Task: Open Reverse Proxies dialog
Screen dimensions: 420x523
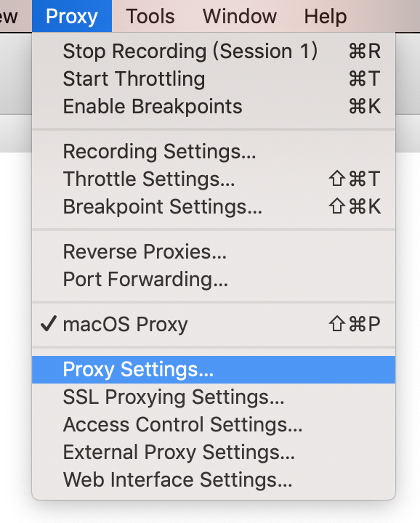Action: (214, 251)
